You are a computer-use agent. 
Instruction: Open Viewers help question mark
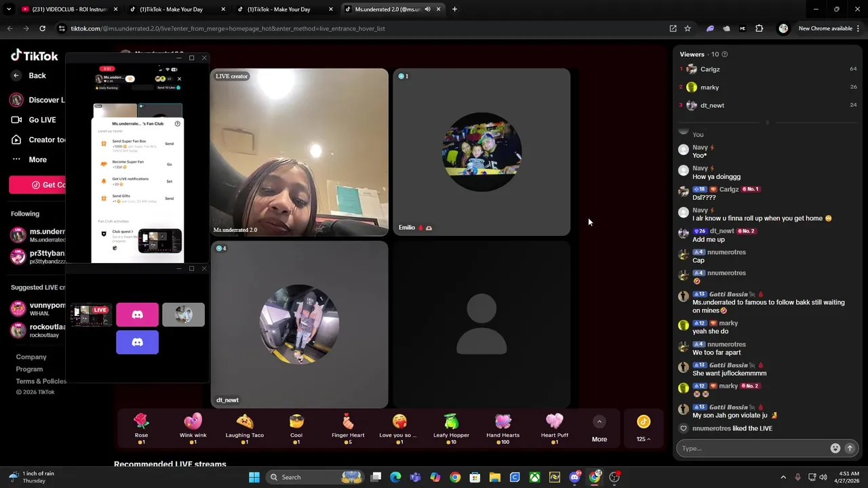(724, 54)
